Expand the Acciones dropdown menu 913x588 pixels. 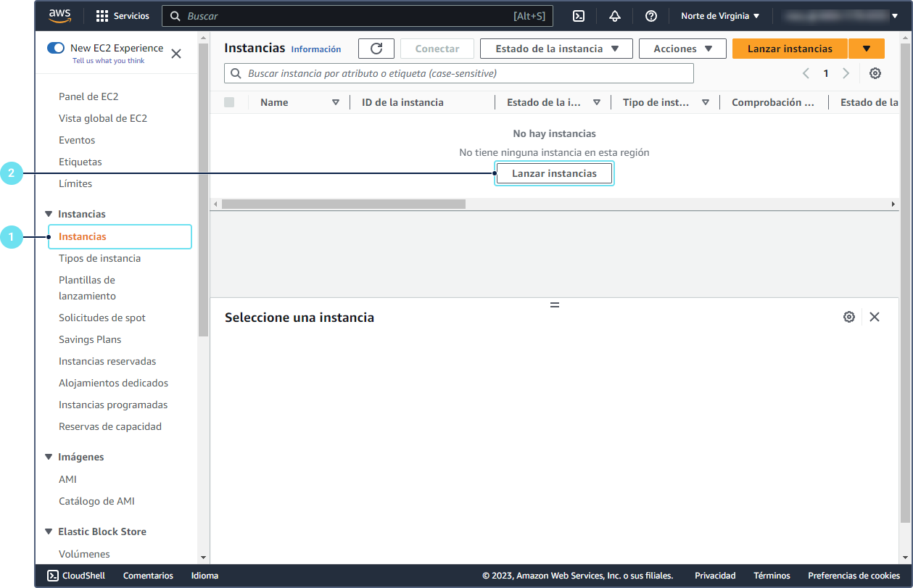tap(682, 49)
